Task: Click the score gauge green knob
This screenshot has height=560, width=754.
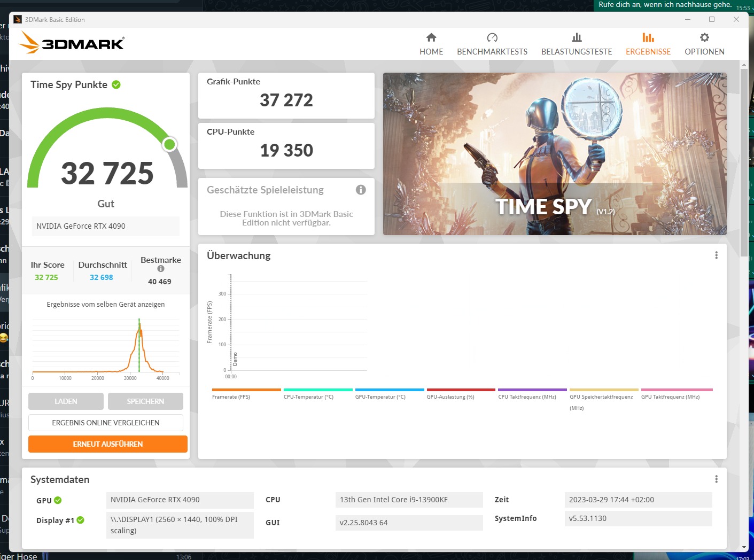Action: click(x=169, y=144)
